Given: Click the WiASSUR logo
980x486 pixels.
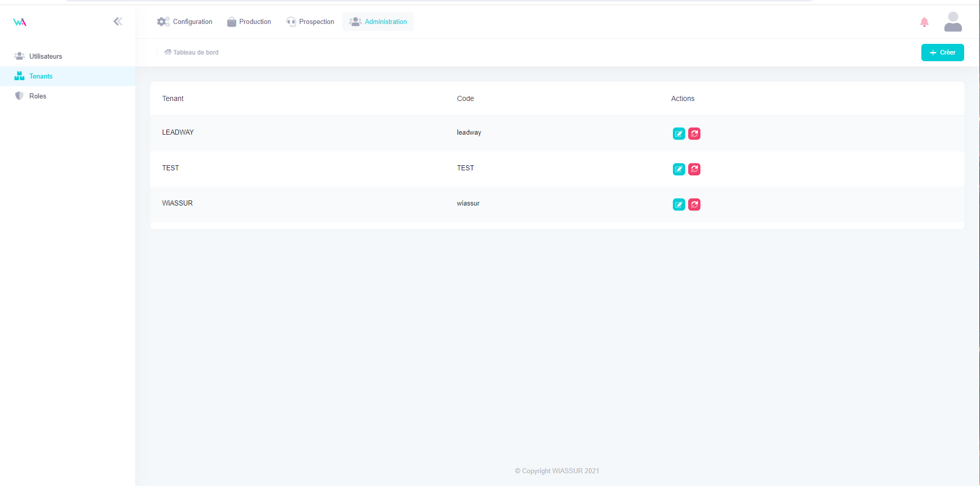Looking at the screenshot, I should tap(19, 22).
